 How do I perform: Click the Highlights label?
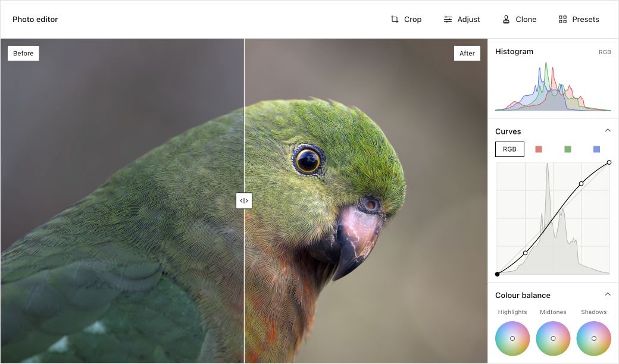pos(512,312)
